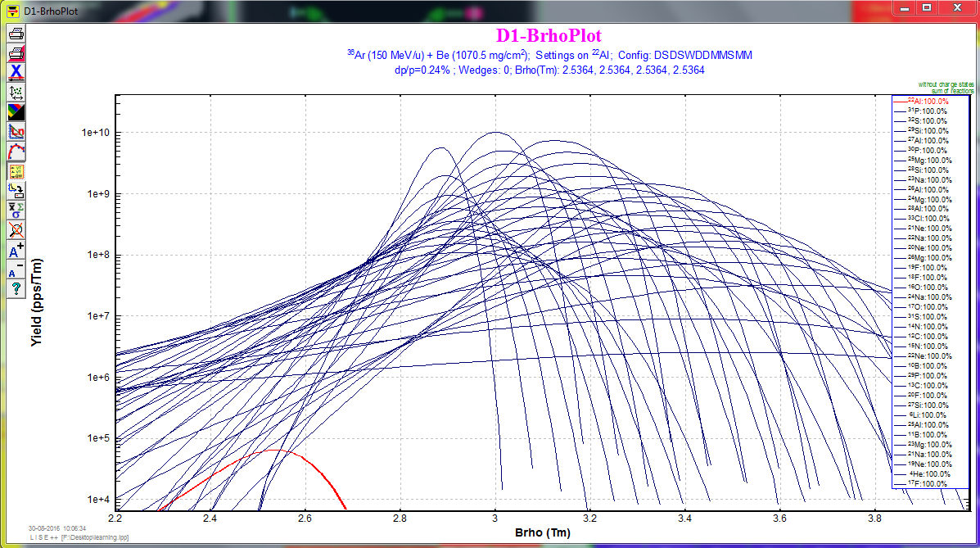Image resolution: width=980 pixels, height=548 pixels.
Task: Click the black-and-white printer icon
Action: pos(16,34)
